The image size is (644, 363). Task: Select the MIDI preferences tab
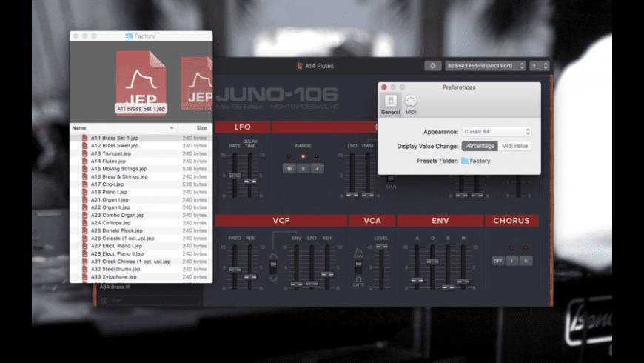[411, 104]
